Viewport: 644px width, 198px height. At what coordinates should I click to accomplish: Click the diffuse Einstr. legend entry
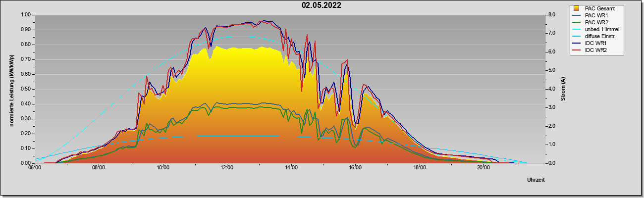594,37
